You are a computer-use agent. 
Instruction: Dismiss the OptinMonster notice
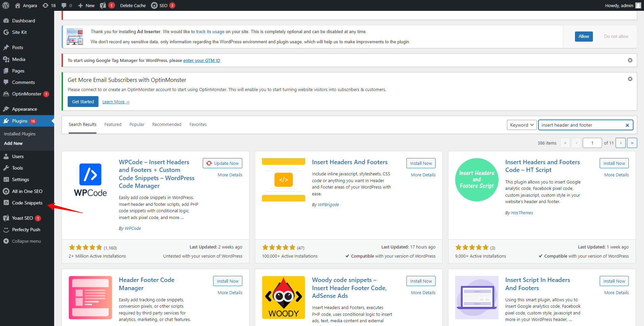[x=630, y=79]
